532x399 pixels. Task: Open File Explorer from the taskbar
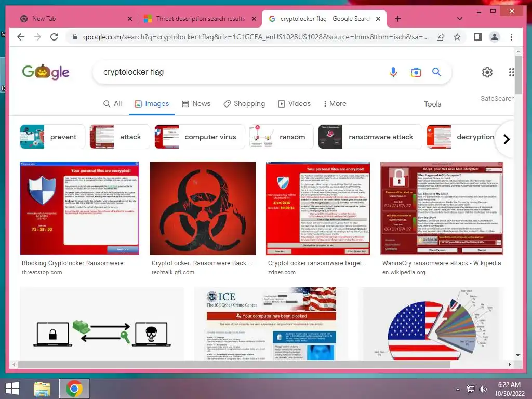(42, 389)
